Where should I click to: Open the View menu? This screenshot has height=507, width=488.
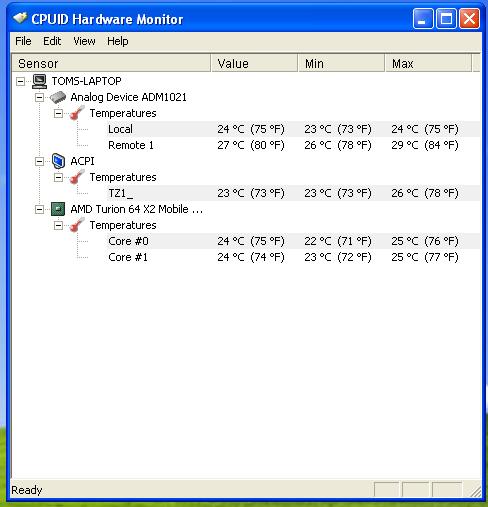(x=84, y=41)
